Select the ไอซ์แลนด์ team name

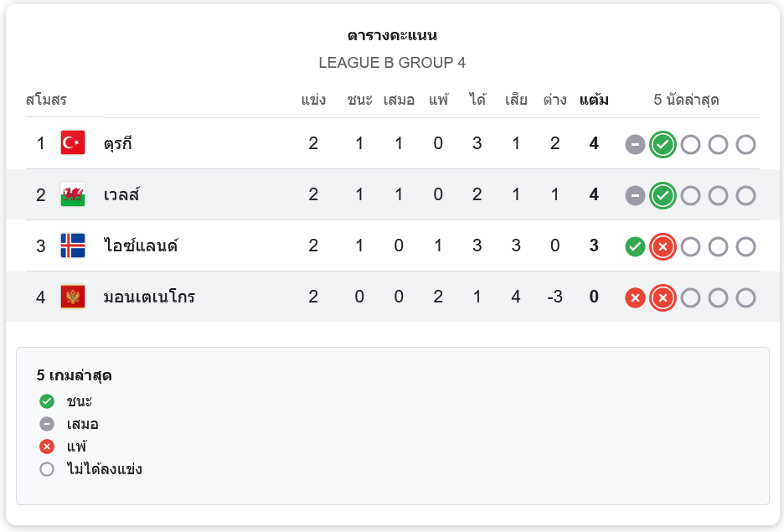pos(141,246)
